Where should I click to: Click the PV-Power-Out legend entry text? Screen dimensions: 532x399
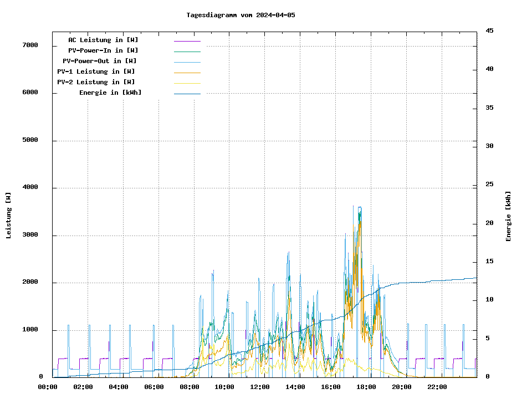[100, 61]
